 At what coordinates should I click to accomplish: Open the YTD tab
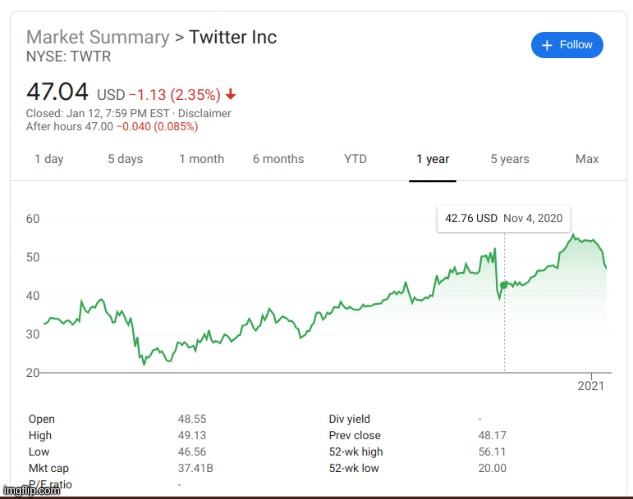355,159
